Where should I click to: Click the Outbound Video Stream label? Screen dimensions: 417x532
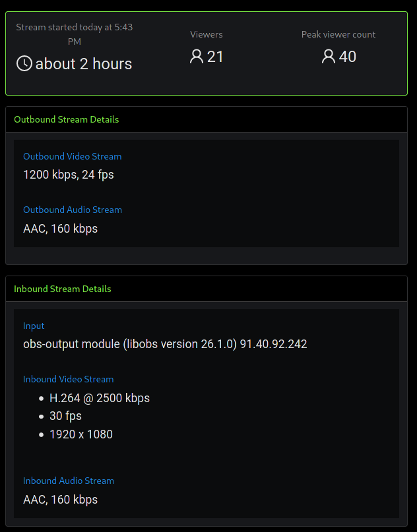click(x=73, y=156)
